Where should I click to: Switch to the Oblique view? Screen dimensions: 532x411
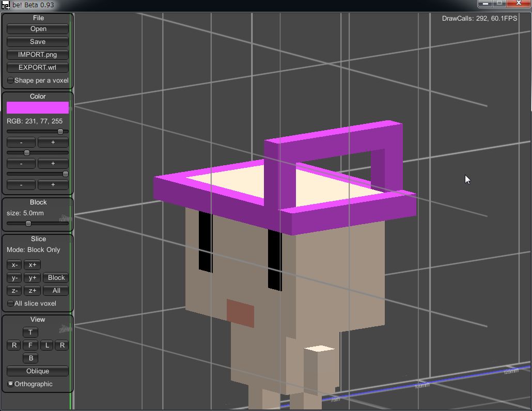(x=38, y=371)
